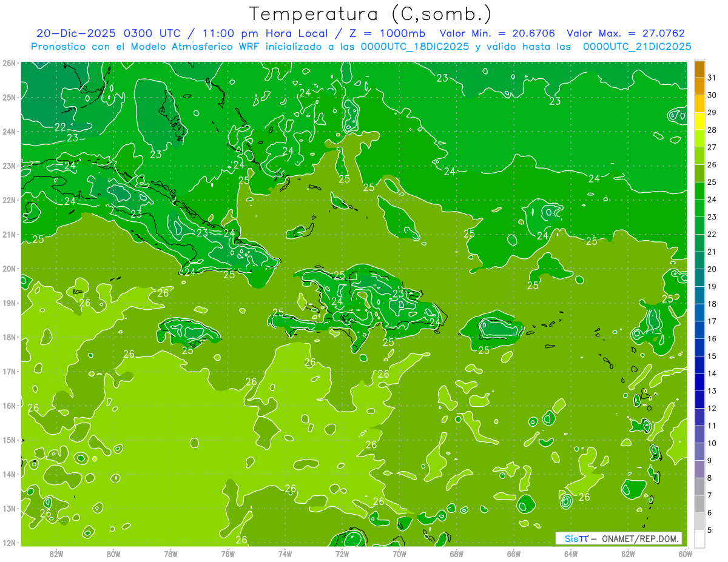The image size is (728, 562).
Task: Click the '68W' longitude axis label
Action: [x=456, y=554]
